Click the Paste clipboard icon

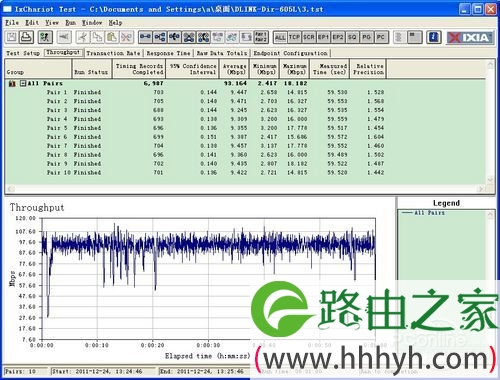coord(112,37)
